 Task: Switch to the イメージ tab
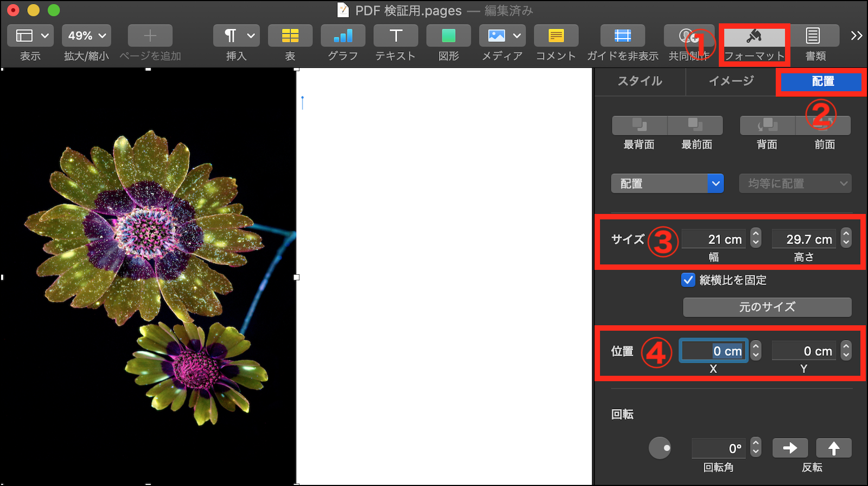(731, 81)
